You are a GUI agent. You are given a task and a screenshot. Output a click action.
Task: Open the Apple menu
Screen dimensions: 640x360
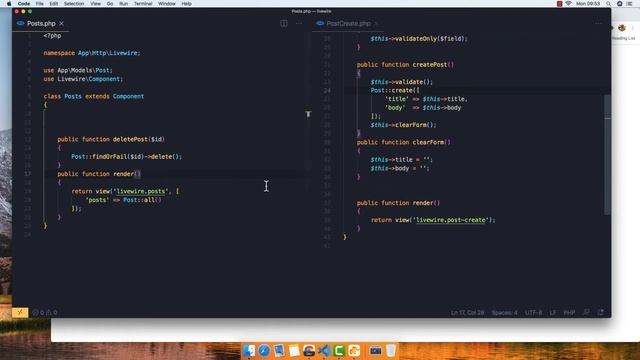9,4
